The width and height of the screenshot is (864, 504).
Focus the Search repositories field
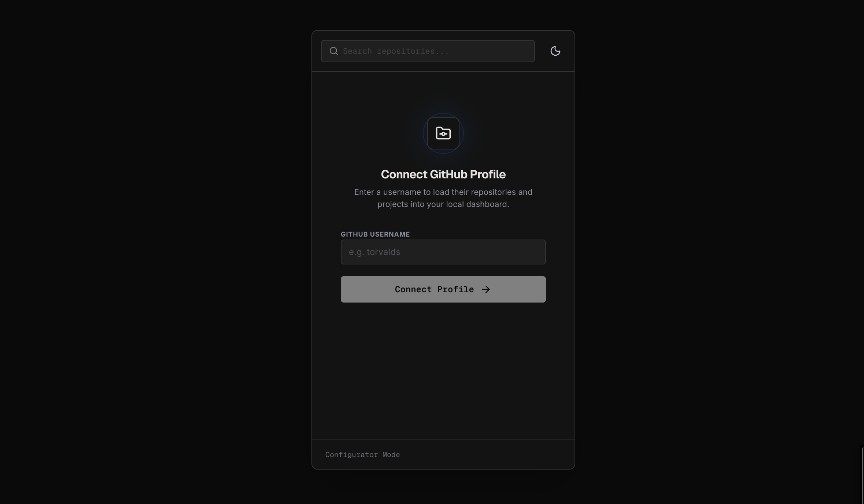click(428, 51)
